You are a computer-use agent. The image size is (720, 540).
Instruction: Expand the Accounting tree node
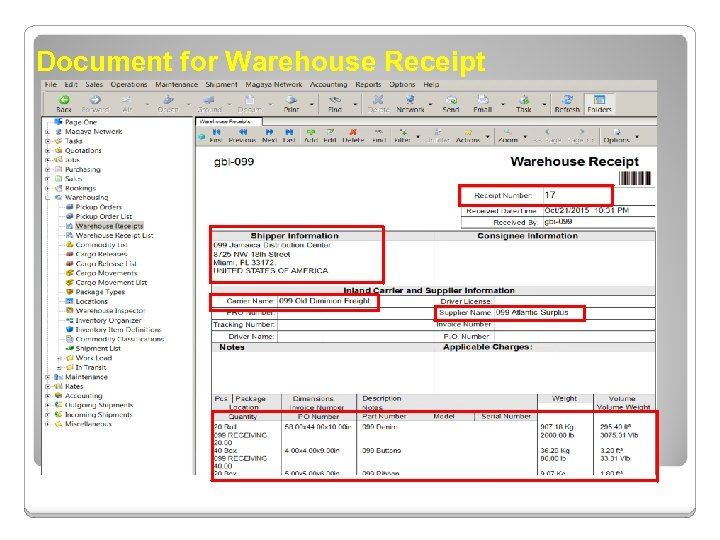tap(47, 396)
